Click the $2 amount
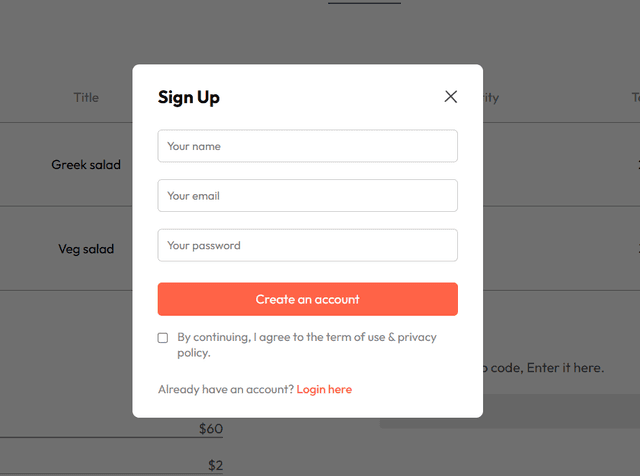This screenshot has width=640, height=476. click(215, 465)
